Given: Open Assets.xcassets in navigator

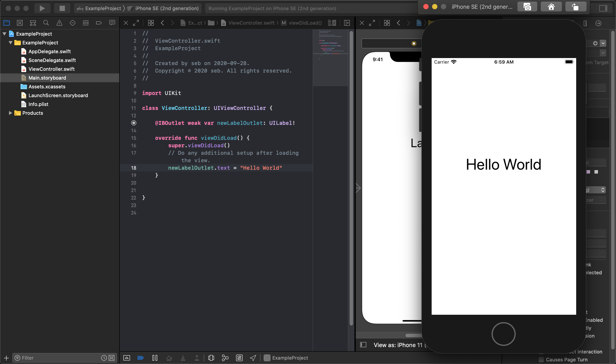Looking at the screenshot, I should coord(47,87).
